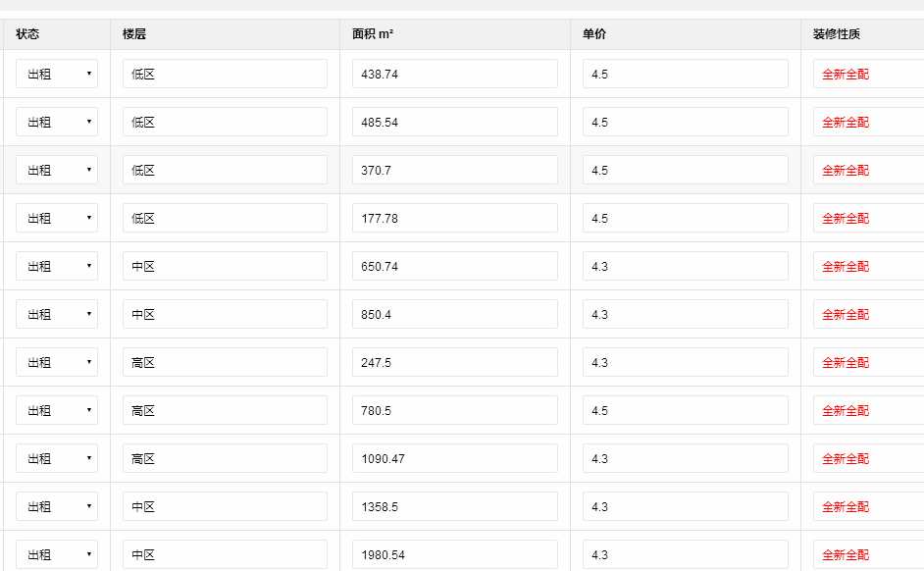Open status dropdown in 1980.54 area row

pos(57,554)
